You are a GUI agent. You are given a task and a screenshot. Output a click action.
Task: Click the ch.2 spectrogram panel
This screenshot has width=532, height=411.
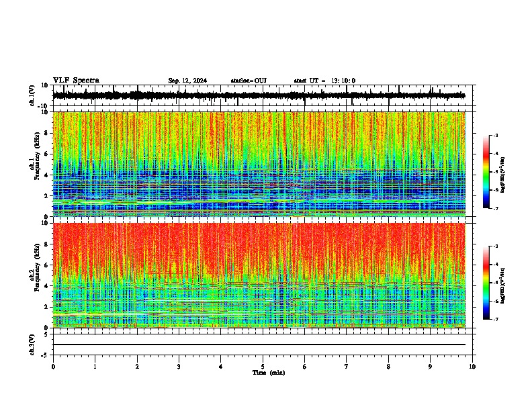[x=259, y=275]
